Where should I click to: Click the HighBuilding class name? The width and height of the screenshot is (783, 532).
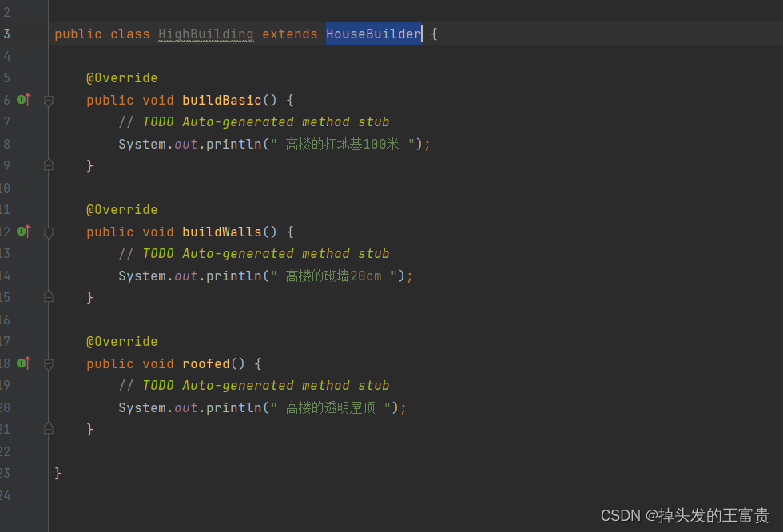coord(206,34)
